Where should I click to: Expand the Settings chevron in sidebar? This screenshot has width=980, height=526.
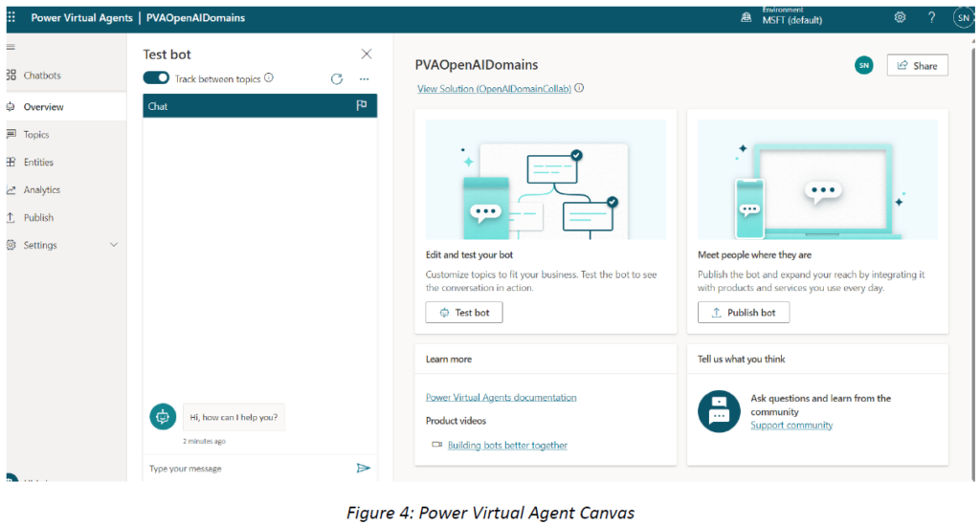[x=114, y=245]
